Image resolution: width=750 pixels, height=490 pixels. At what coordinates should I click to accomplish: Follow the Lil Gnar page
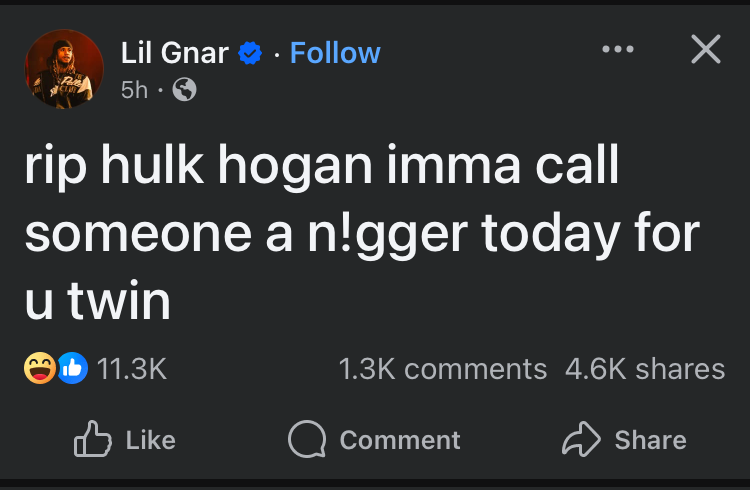(x=335, y=53)
